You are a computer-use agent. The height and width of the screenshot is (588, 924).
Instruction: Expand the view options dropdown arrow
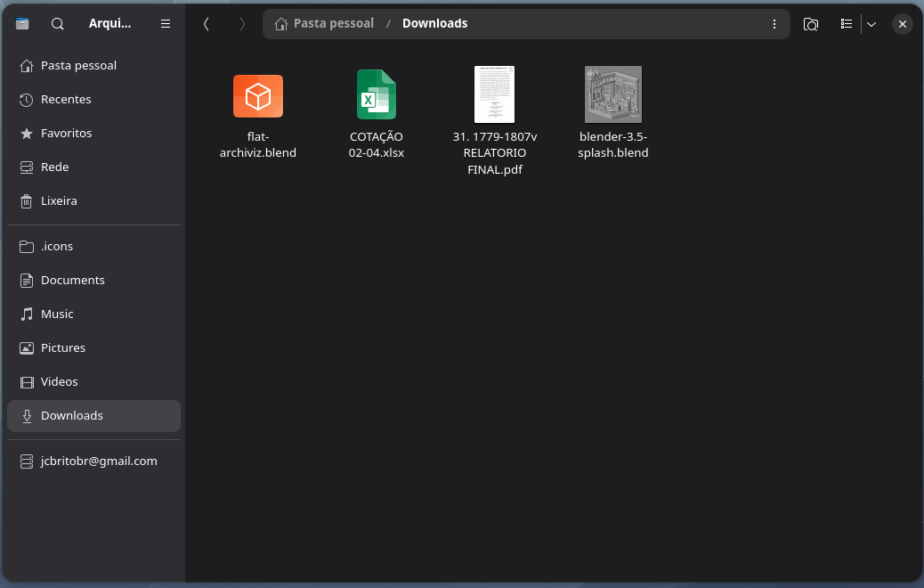[x=871, y=24]
